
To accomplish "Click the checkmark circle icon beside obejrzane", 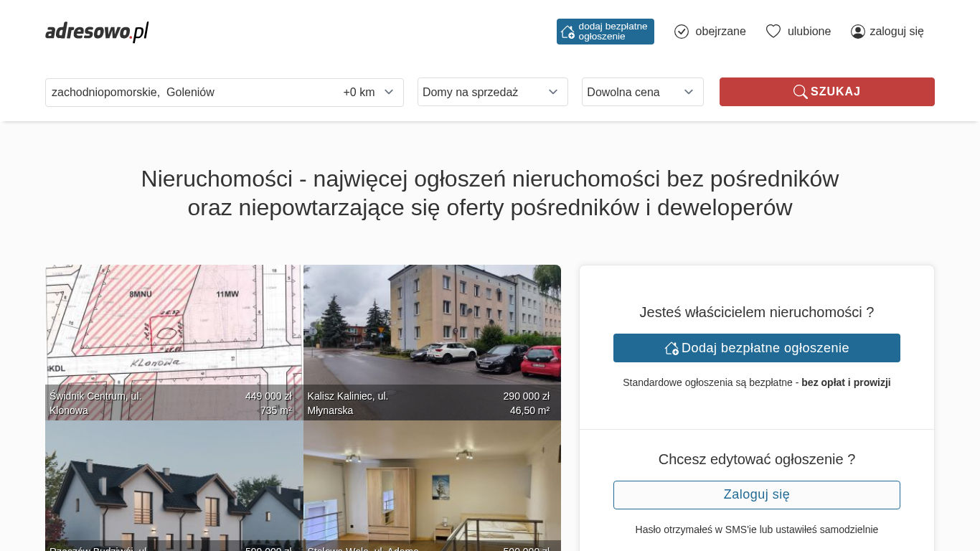I will tap(682, 32).
